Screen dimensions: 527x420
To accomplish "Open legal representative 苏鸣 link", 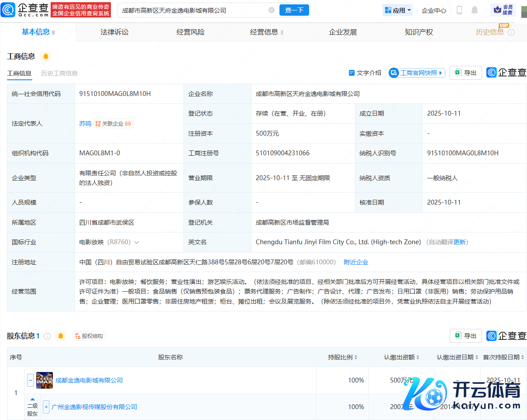I will point(85,123).
